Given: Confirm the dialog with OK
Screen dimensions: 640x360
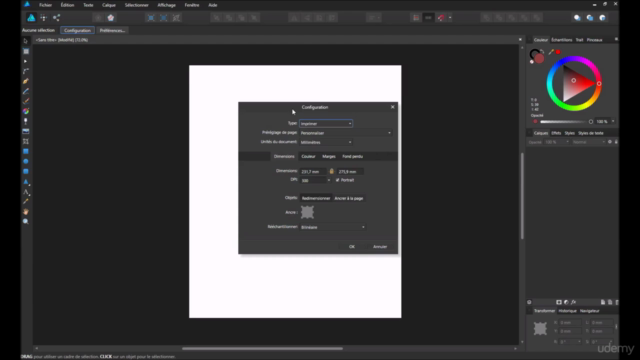Looking at the screenshot, I should [x=352, y=247].
